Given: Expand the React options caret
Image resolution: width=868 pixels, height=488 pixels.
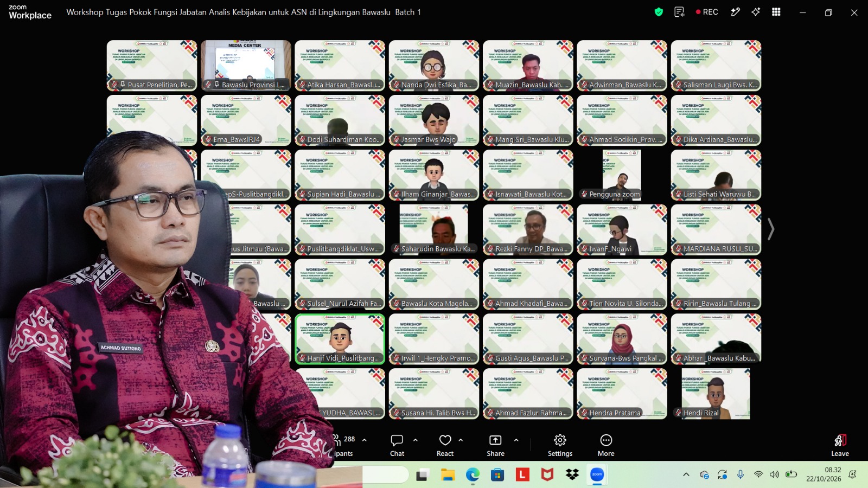Looking at the screenshot, I should point(461,440).
